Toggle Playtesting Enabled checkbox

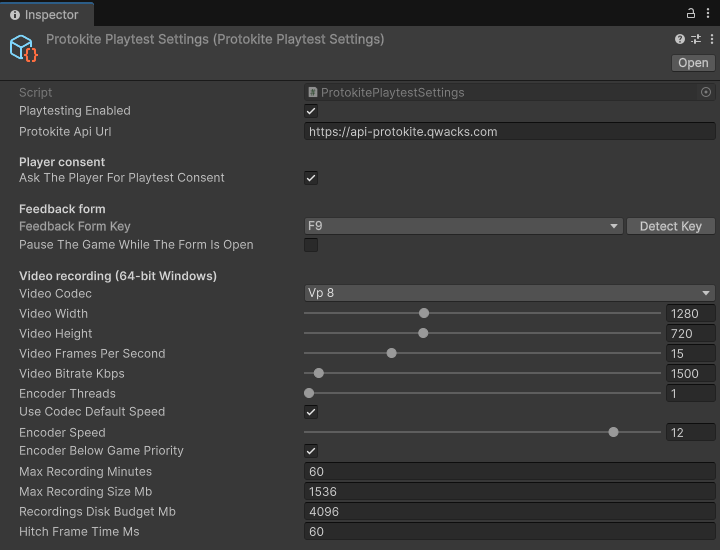pos(311,111)
